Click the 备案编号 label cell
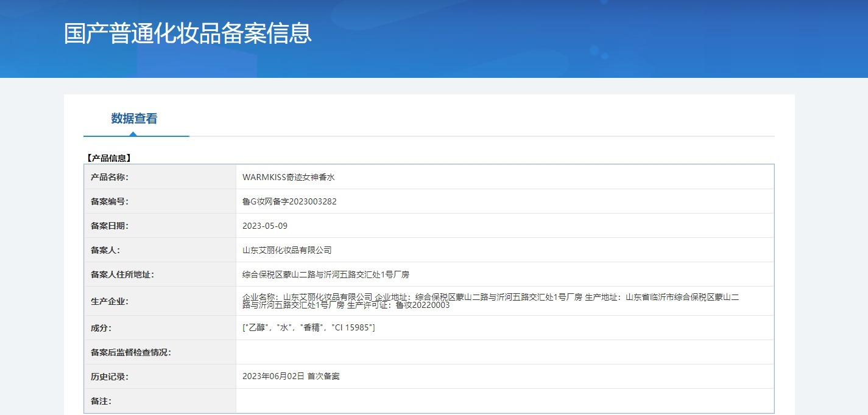The width and height of the screenshot is (868, 415). click(x=160, y=201)
